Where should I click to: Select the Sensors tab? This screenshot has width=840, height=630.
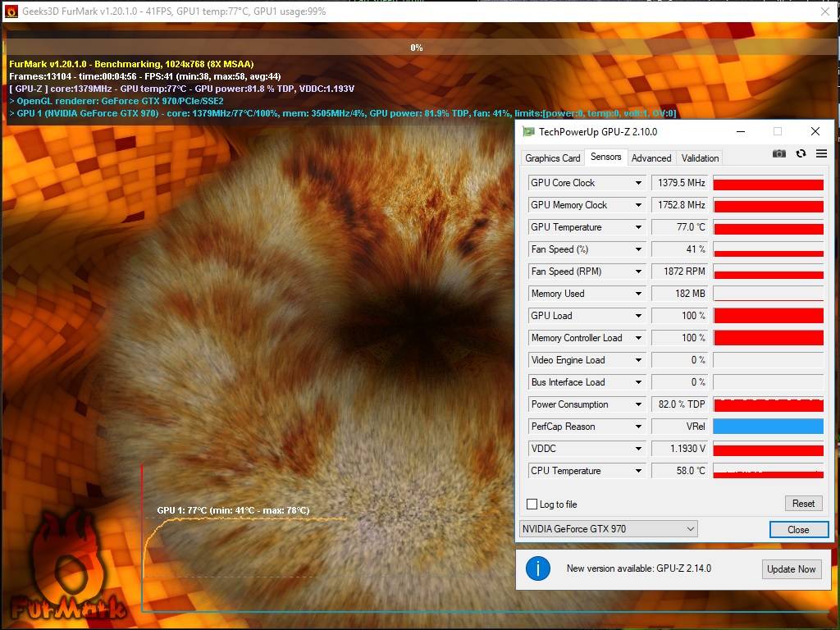coord(606,157)
